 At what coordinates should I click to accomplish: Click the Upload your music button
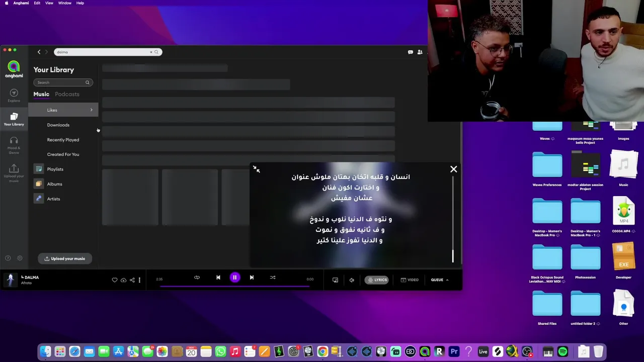[64, 258]
